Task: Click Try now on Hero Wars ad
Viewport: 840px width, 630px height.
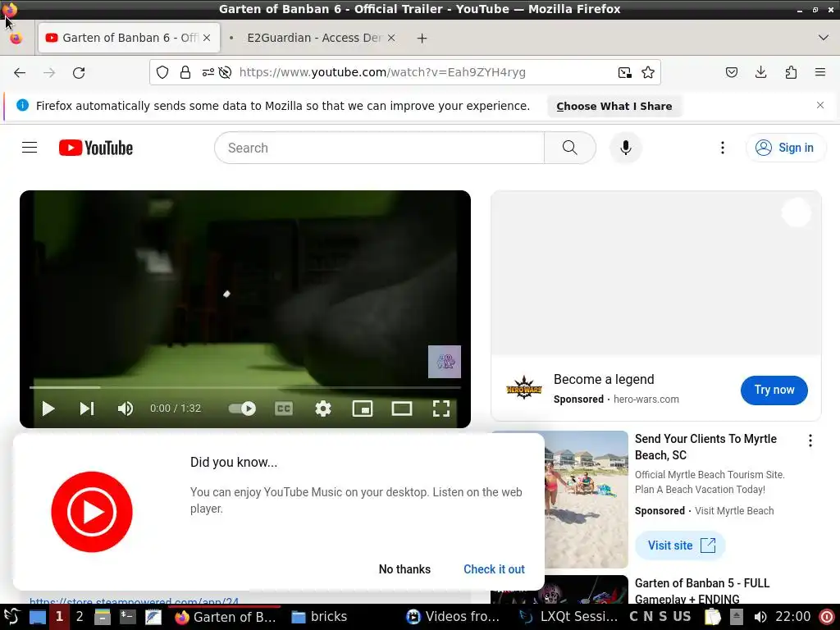Action: [x=774, y=390]
